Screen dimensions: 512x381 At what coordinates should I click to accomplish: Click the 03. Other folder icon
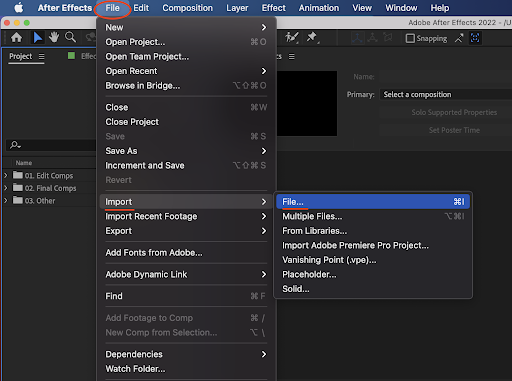click(x=18, y=200)
